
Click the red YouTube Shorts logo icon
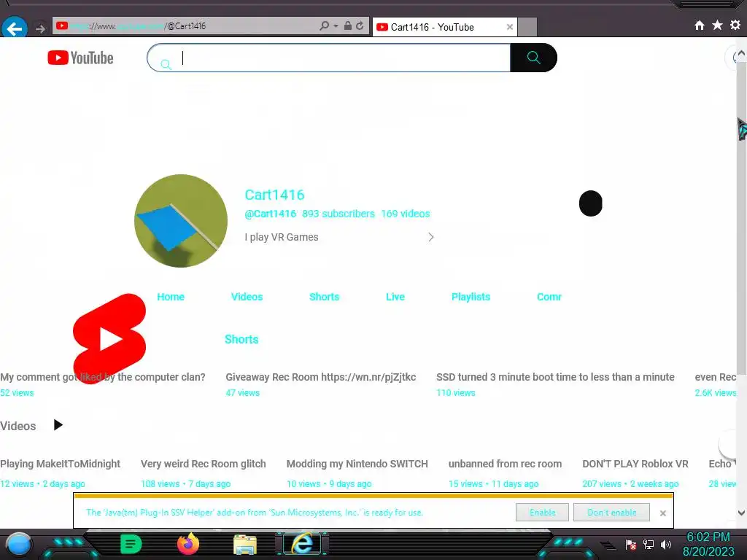[x=109, y=338]
